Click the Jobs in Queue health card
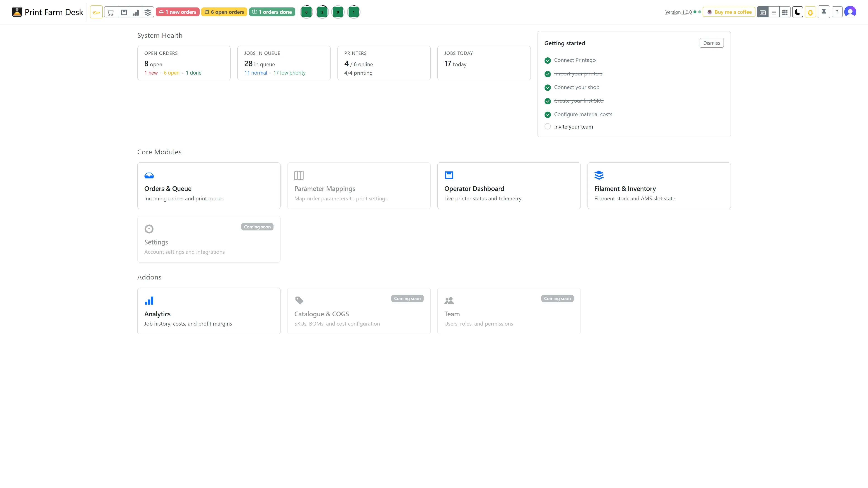 coord(284,63)
